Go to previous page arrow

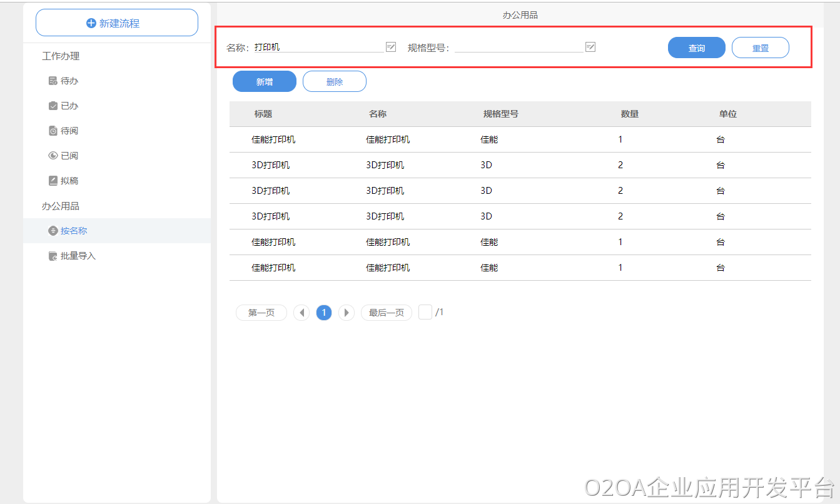[301, 313]
